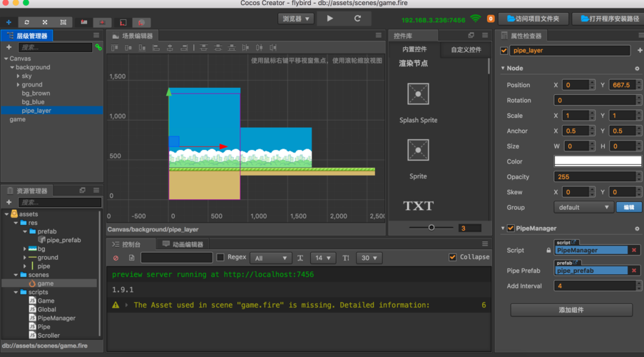Collapse the Node properties section
Viewport: 644px width, 357px height.
pyautogui.click(x=503, y=68)
